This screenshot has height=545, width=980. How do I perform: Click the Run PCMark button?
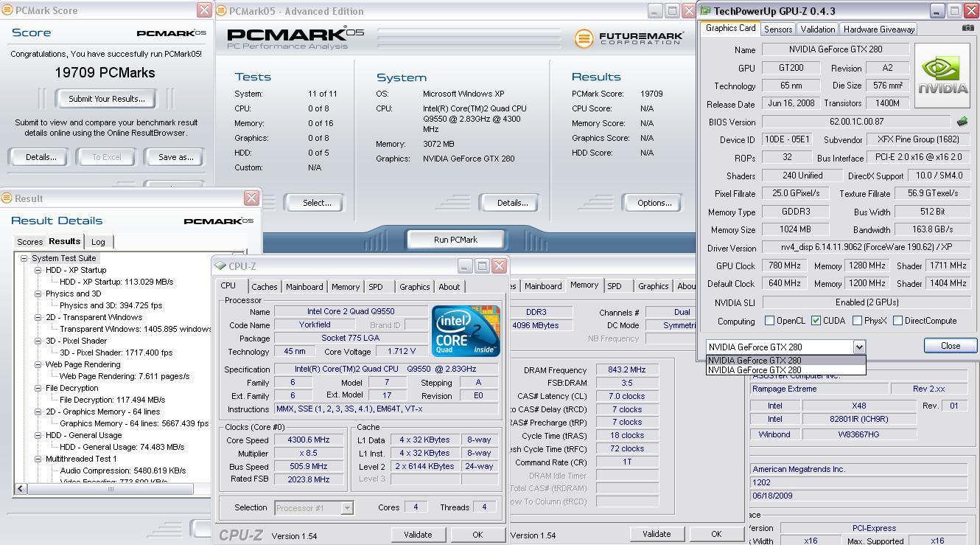455,240
